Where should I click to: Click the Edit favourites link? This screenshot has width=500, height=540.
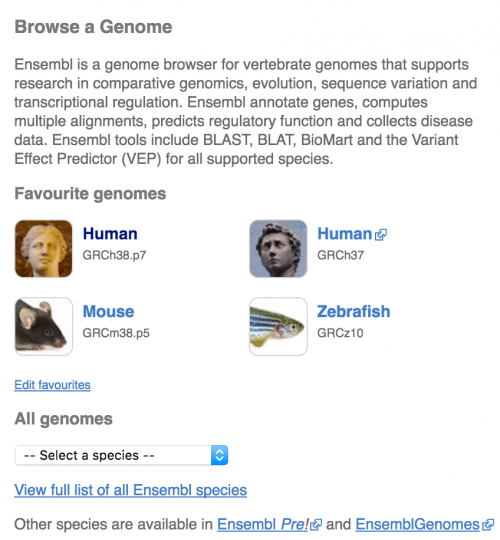52,385
